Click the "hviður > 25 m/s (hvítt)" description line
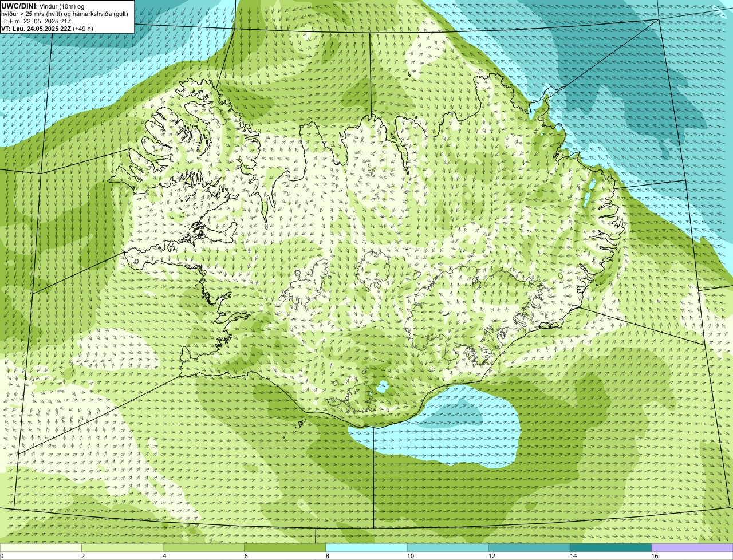 point(65,13)
